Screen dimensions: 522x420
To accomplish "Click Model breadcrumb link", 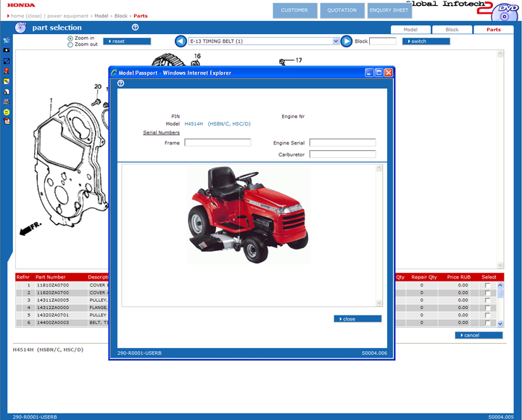I will 101,16.
